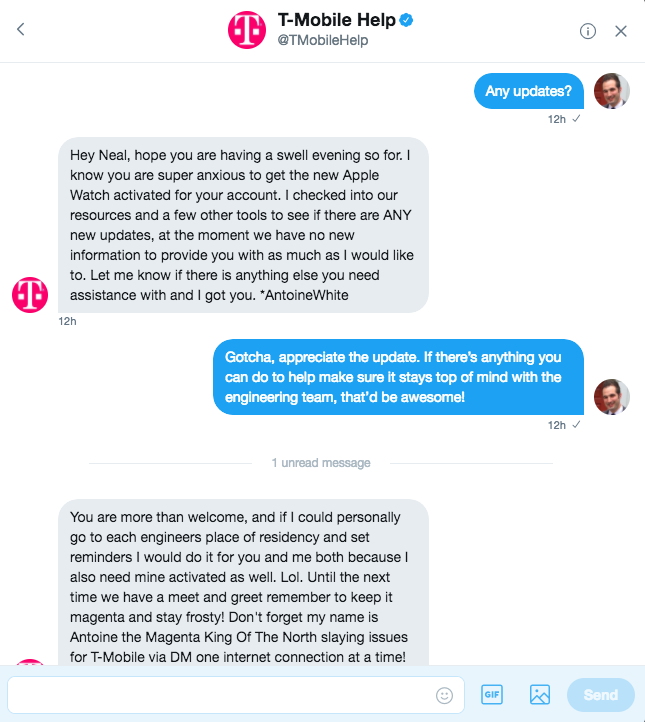This screenshot has width=645, height=722.
Task: Click user avatar beside the 'Gotcha' message
Action: tap(612, 397)
